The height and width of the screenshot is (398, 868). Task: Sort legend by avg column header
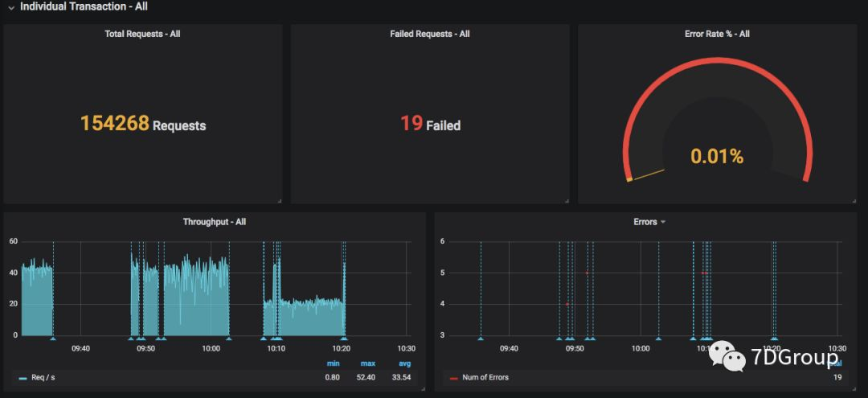404,363
